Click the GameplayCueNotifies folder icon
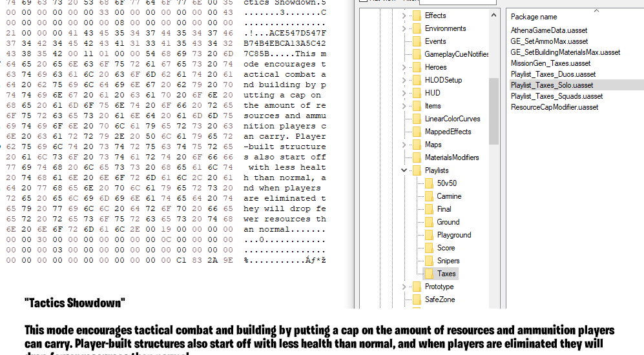The image size is (644, 355). [417, 54]
